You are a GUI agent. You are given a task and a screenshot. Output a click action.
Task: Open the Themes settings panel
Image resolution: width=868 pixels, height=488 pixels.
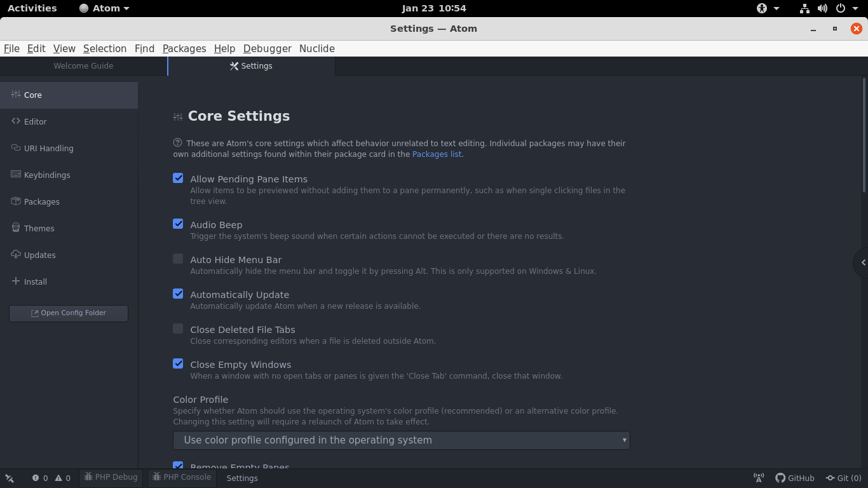[x=69, y=228]
